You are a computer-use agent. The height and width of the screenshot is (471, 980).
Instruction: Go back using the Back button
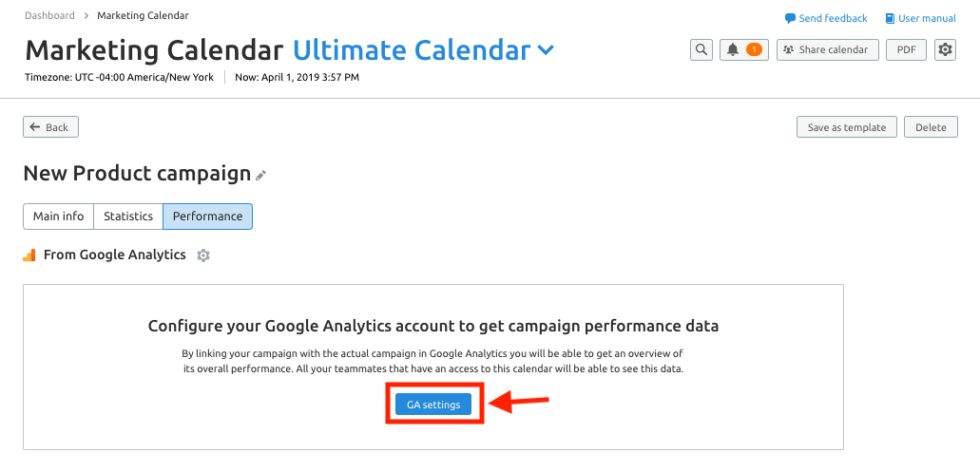50,127
